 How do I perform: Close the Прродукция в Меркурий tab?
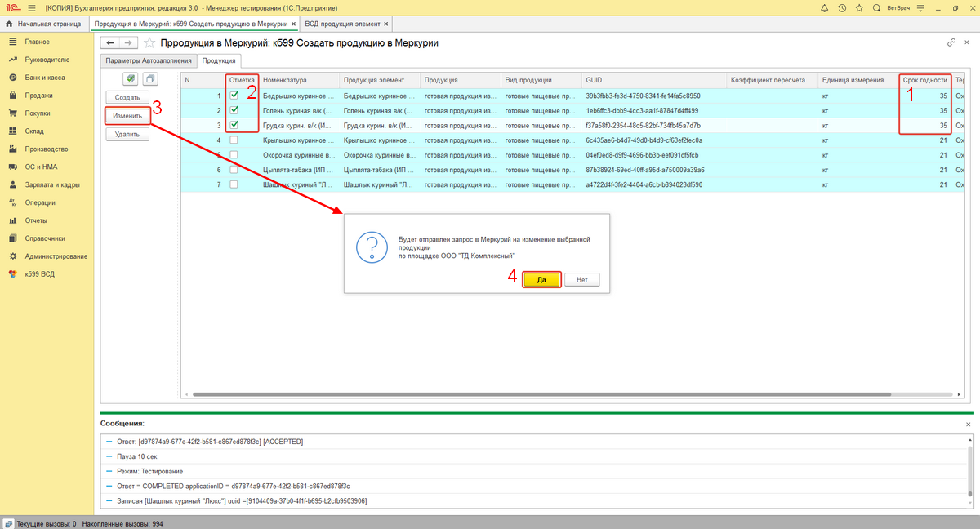293,24
